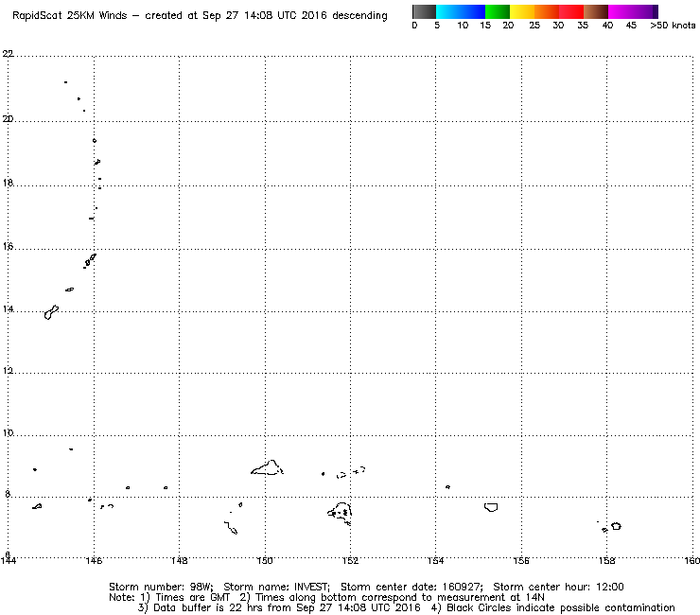Image resolution: width=700 pixels, height=615 pixels.
Task: Click the word 'descending' in the title
Action: point(359,16)
